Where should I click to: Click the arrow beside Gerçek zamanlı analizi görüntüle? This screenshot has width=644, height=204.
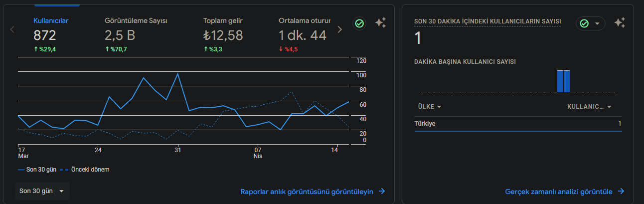coord(621,191)
